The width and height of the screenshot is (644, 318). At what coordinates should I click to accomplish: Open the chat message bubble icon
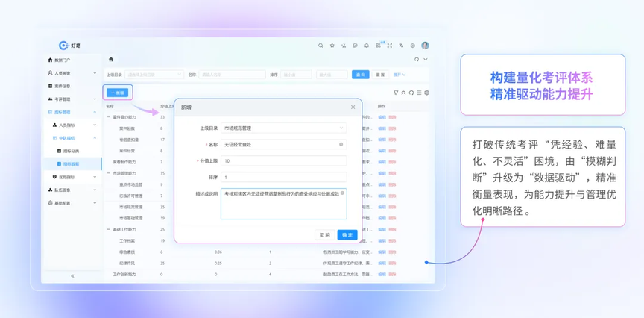click(355, 46)
